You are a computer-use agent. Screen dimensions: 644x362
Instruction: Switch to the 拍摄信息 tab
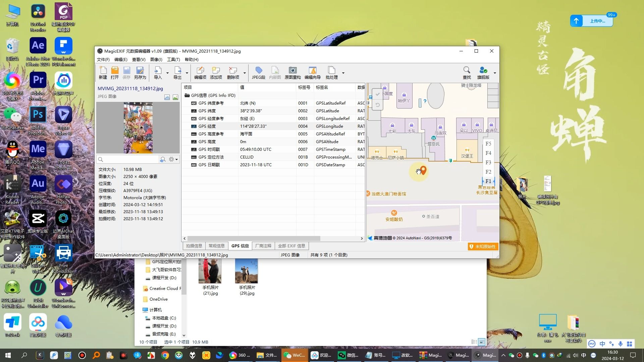[x=194, y=246]
